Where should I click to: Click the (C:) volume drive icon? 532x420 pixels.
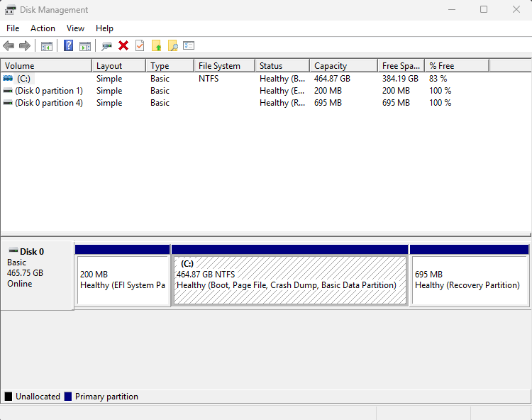8,78
